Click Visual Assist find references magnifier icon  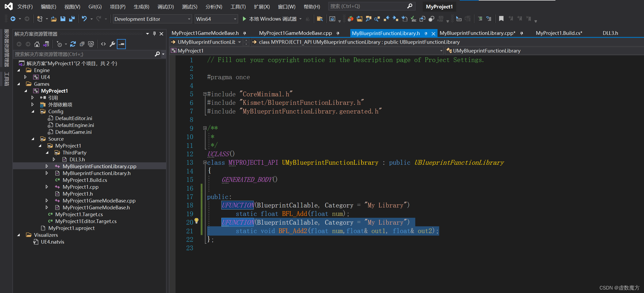(x=377, y=19)
